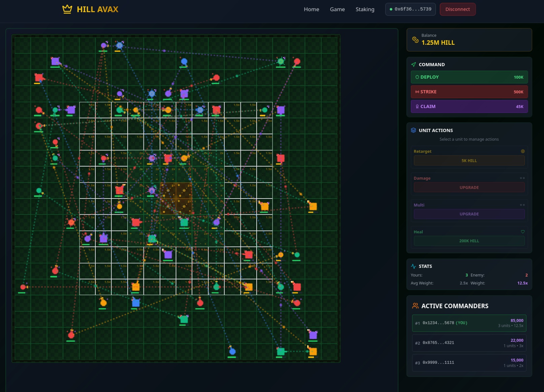Click the heart icon in the Heal row
This screenshot has height=392, width=544.
tap(522, 232)
